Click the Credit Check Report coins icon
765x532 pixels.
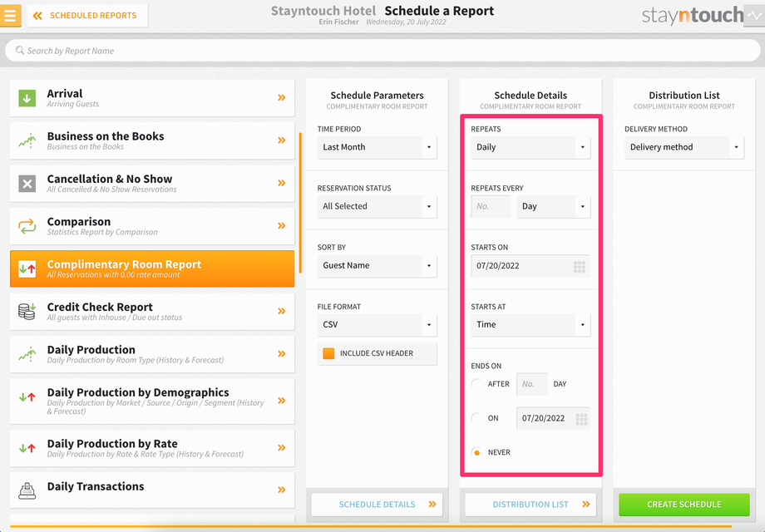click(27, 311)
